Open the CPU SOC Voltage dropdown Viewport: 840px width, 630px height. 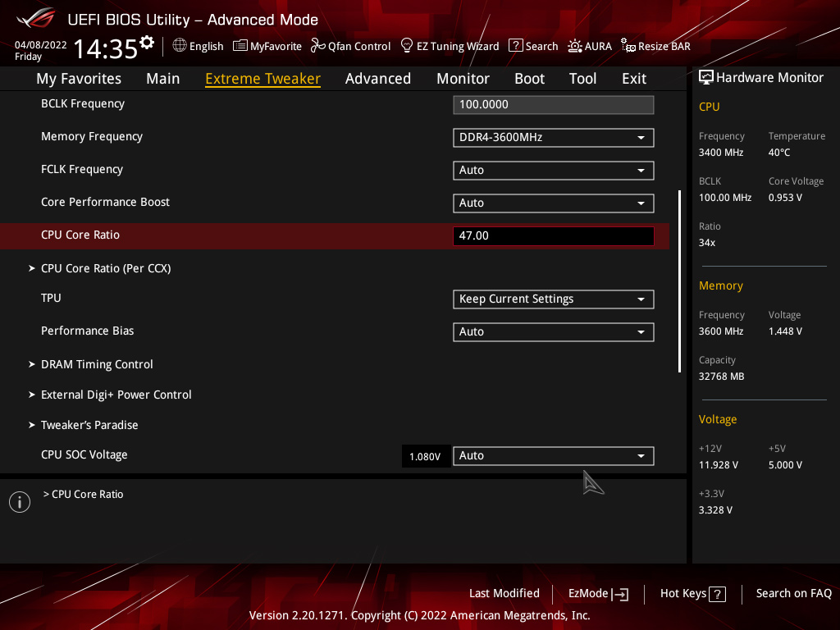coord(554,456)
